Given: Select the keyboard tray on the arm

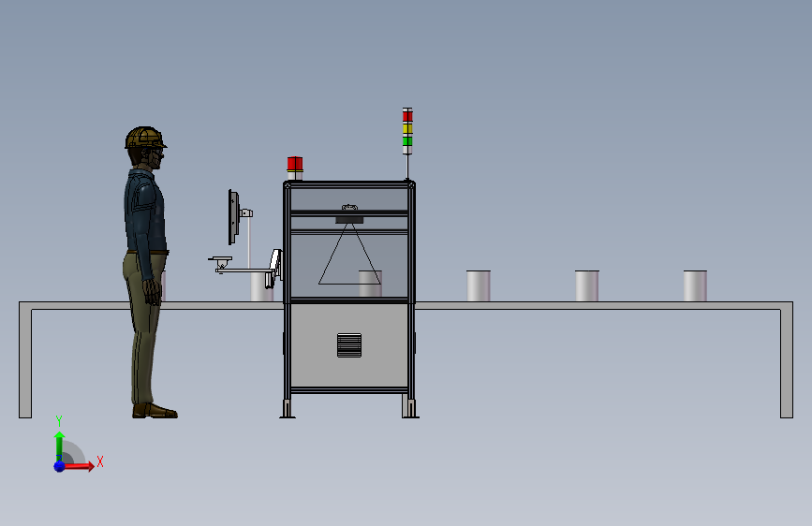Looking at the screenshot, I should pyautogui.click(x=221, y=259).
